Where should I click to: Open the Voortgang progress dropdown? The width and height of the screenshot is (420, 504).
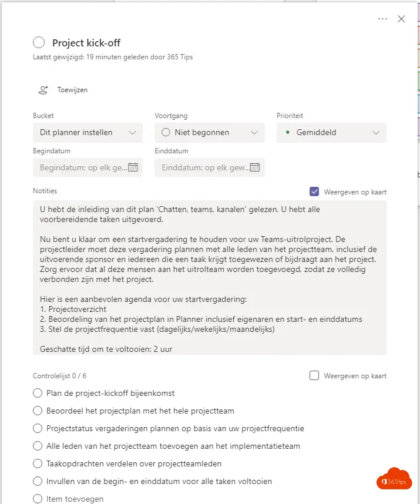210,133
